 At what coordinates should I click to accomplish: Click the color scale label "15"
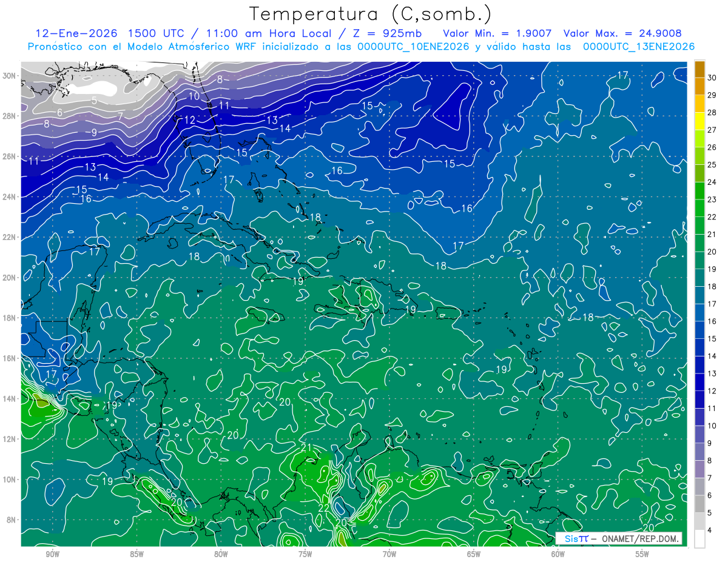pos(712,338)
